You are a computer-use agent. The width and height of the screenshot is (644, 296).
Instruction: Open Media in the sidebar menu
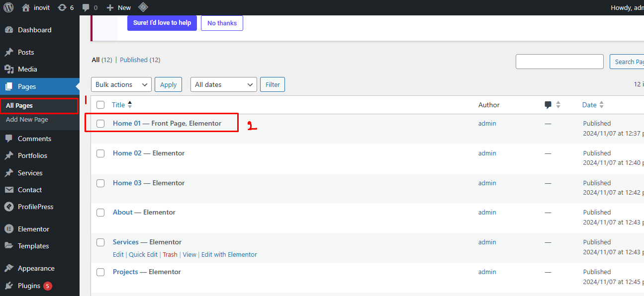coord(40,69)
